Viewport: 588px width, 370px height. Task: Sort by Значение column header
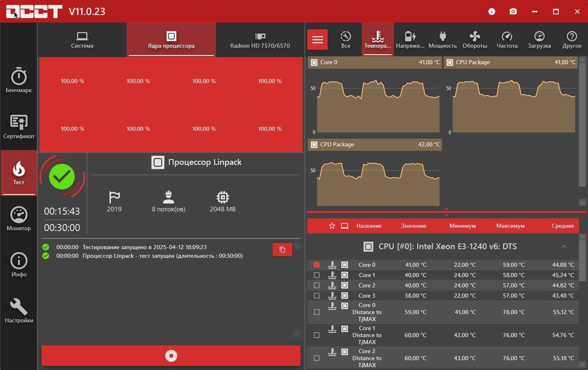coord(414,226)
